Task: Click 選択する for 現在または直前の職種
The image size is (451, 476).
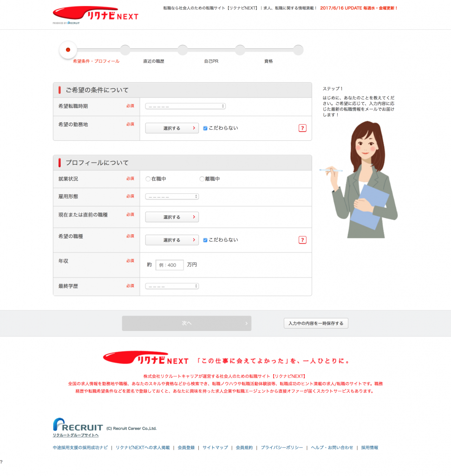Action: 172,217
